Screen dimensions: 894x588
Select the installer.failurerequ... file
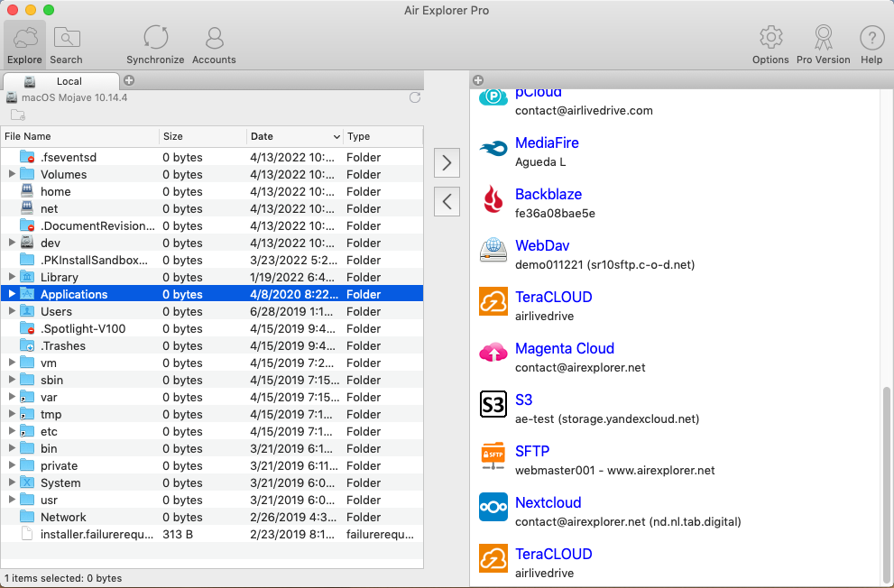point(211,534)
